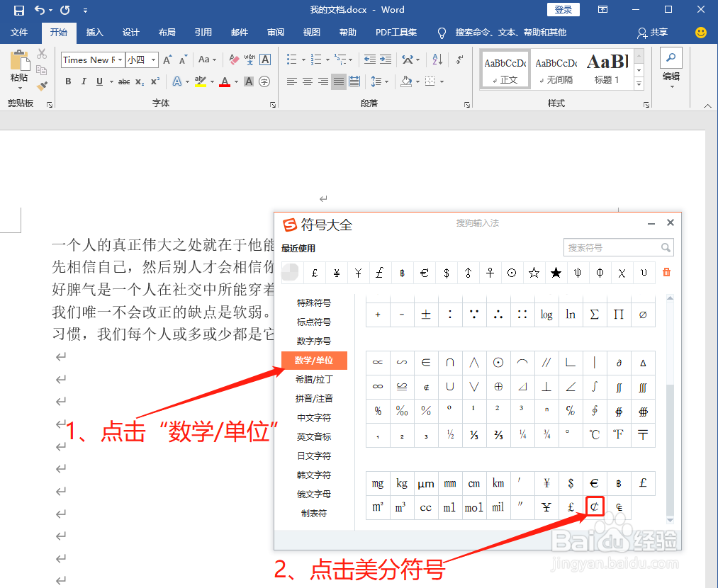Open the Times New Roman font name dropdown
The image size is (718, 588).
120,60
